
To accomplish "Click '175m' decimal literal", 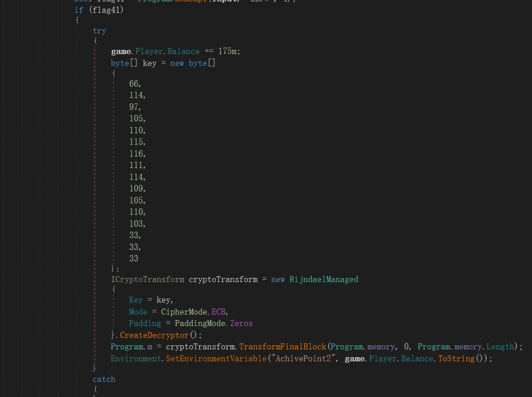I will pyautogui.click(x=228, y=51).
